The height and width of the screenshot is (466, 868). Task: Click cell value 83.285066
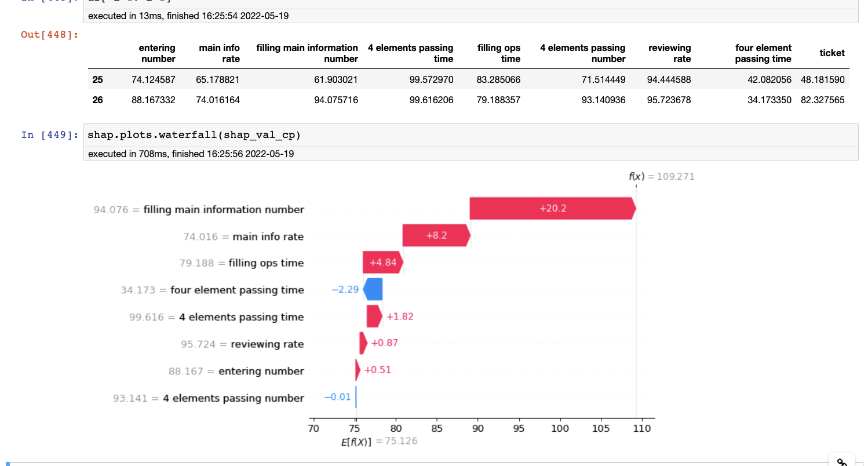[x=499, y=79]
